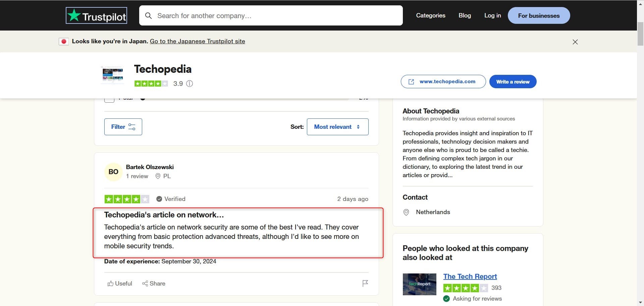The height and width of the screenshot is (306, 644).
Task: Click Log in
Action: [492, 15]
